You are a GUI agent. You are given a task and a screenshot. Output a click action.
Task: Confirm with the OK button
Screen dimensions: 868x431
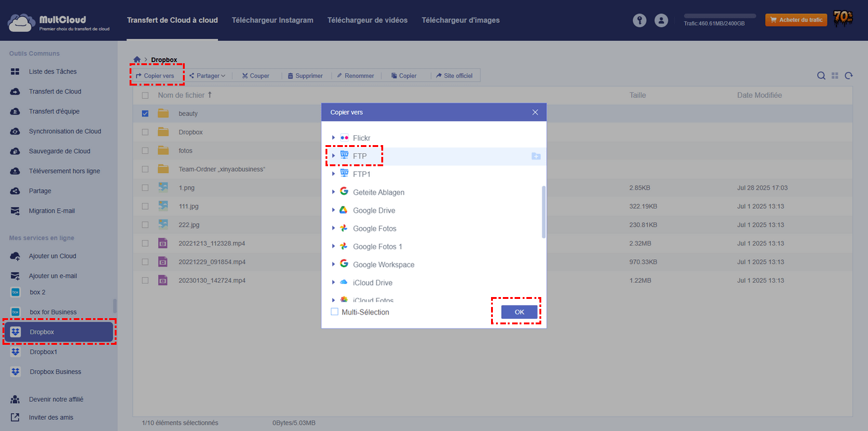519,312
